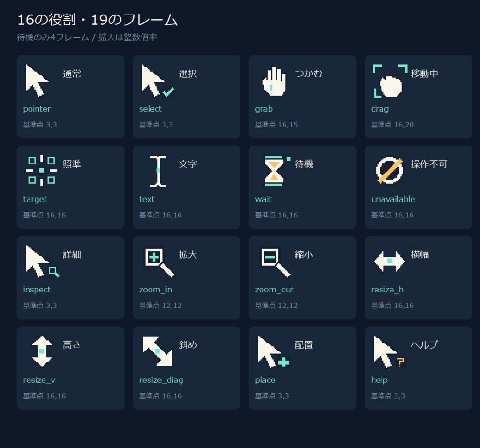Click the place cursor icon with plus
The image size is (480, 448).
(274, 351)
